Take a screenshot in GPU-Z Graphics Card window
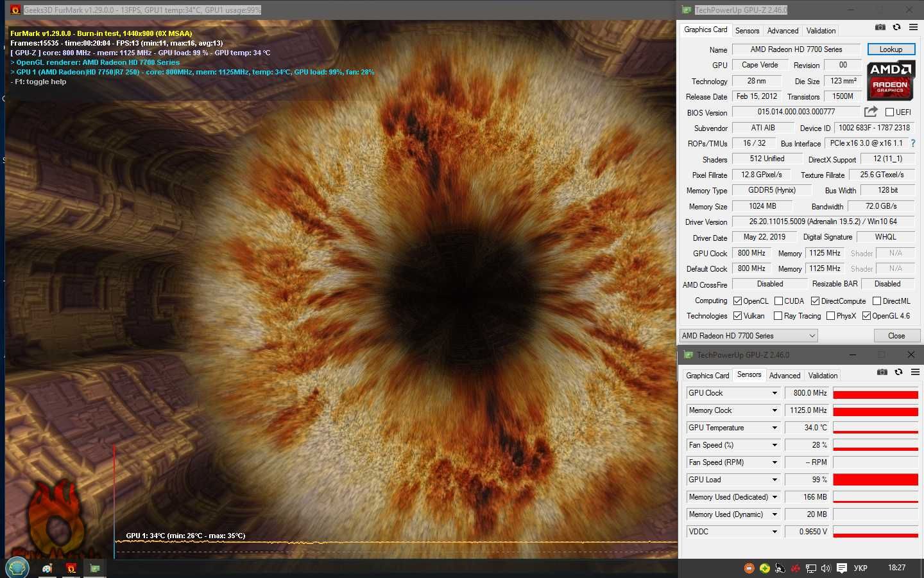 880,27
